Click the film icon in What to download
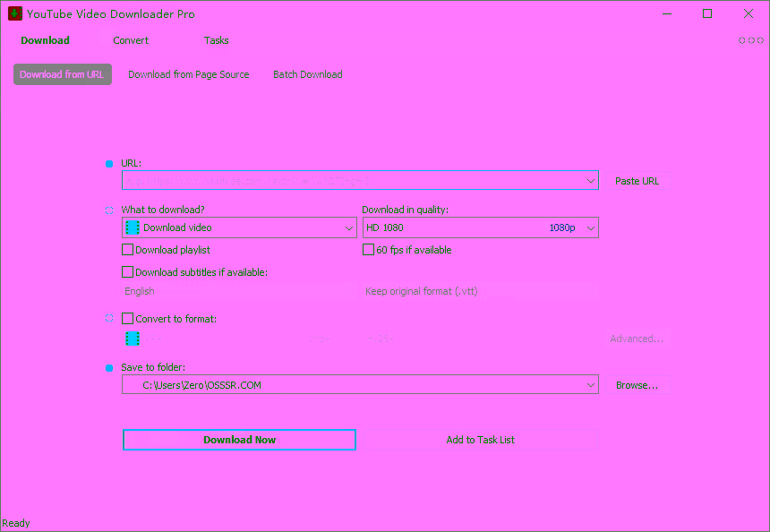The image size is (770, 532). coord(133,227)
